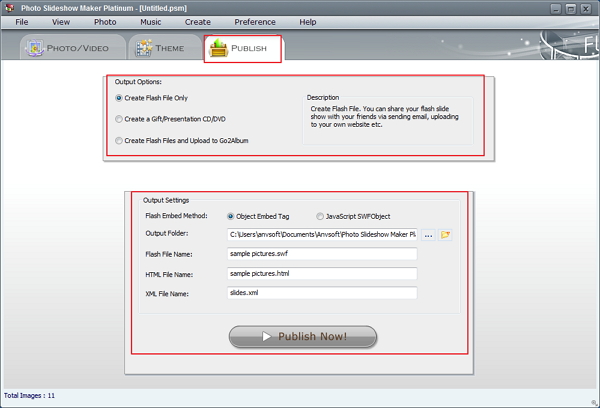
Task: Click the Output Folder path field
Action: tap(322, 235)
